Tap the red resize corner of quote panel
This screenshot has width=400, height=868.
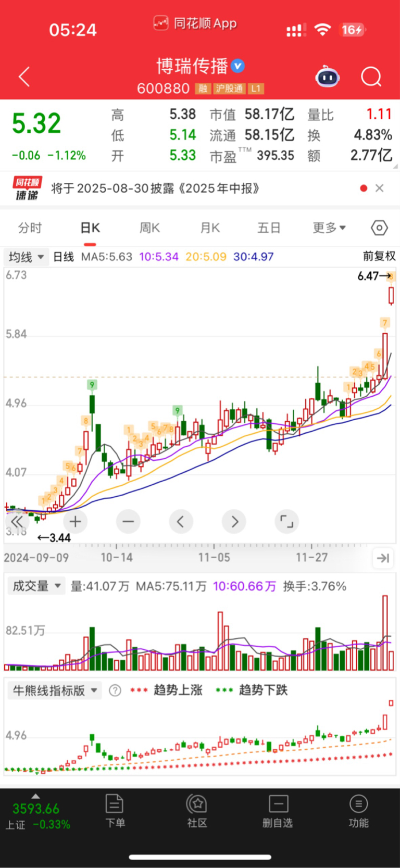pos(396,167)
